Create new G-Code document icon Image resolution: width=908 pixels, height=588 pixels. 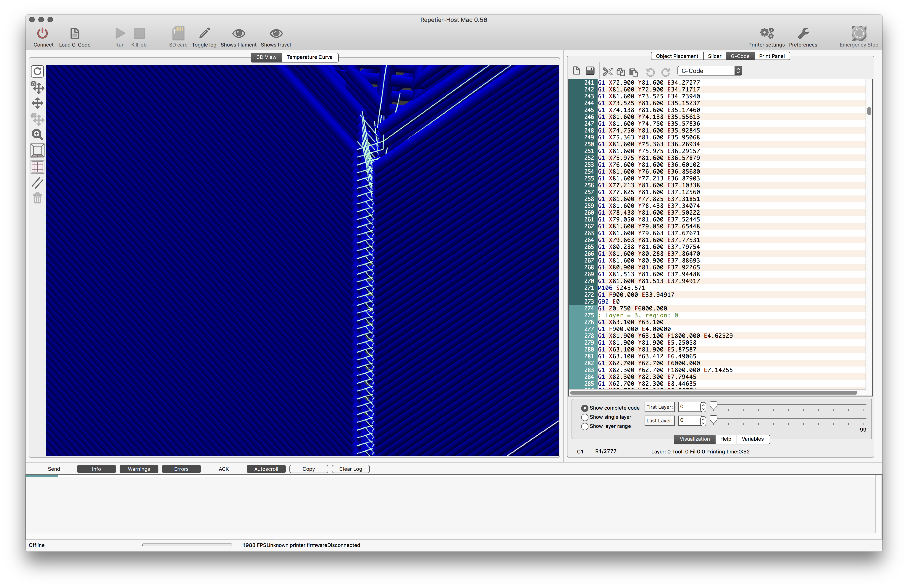point(577,71)
